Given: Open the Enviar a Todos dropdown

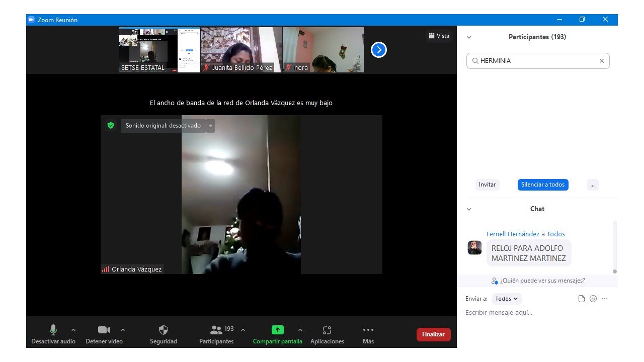Looking at the screenshot, I should pos(506,299).
